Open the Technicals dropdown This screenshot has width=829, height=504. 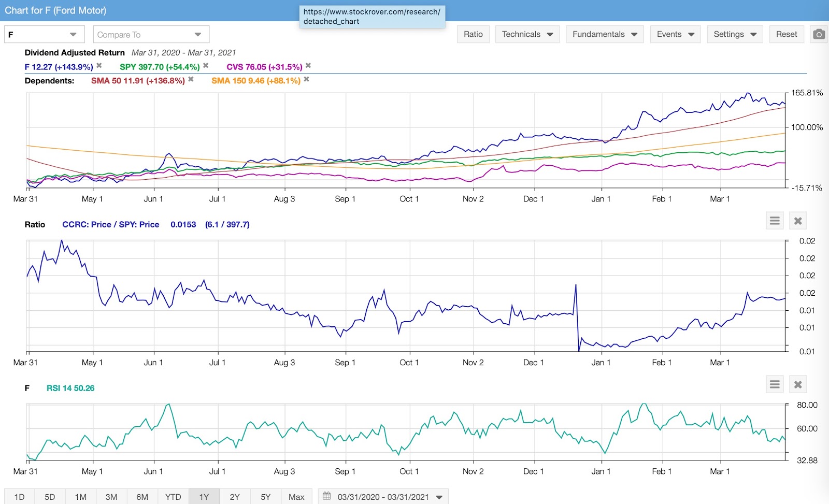(527, 34)
